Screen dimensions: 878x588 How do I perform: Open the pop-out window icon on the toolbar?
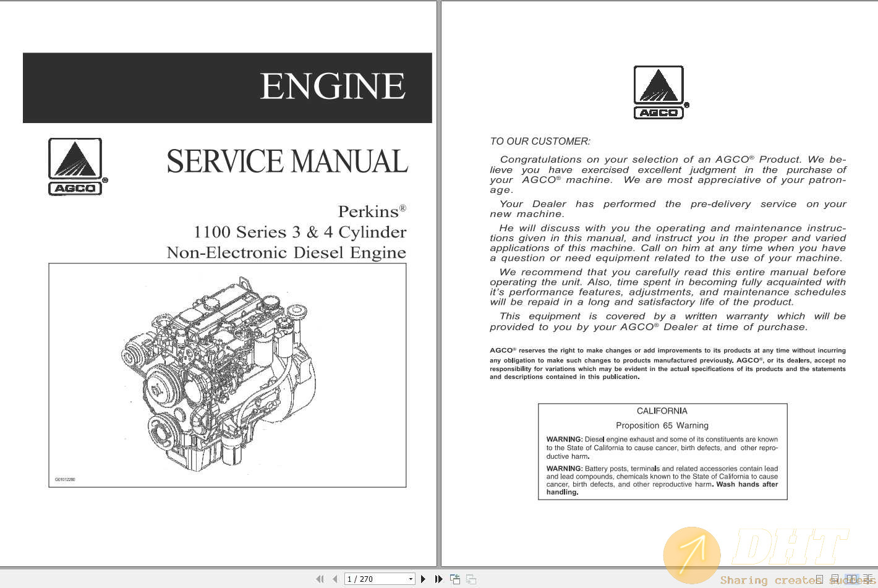tap(455, 579)
